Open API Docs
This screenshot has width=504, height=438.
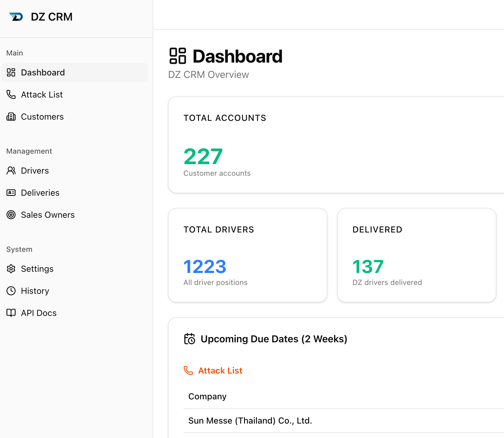tap(74, 313)
